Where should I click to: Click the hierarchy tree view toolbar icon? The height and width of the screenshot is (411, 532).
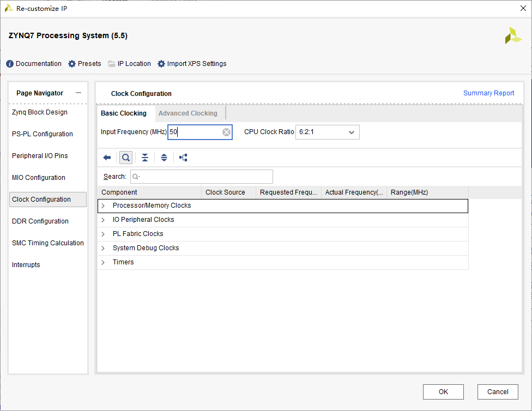[183, 158]
